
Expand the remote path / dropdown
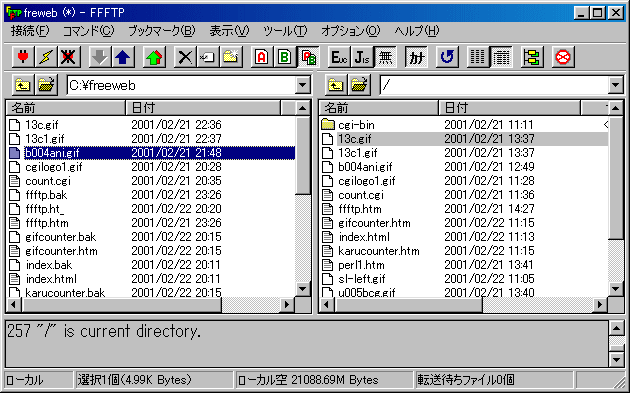coord(616,85)
